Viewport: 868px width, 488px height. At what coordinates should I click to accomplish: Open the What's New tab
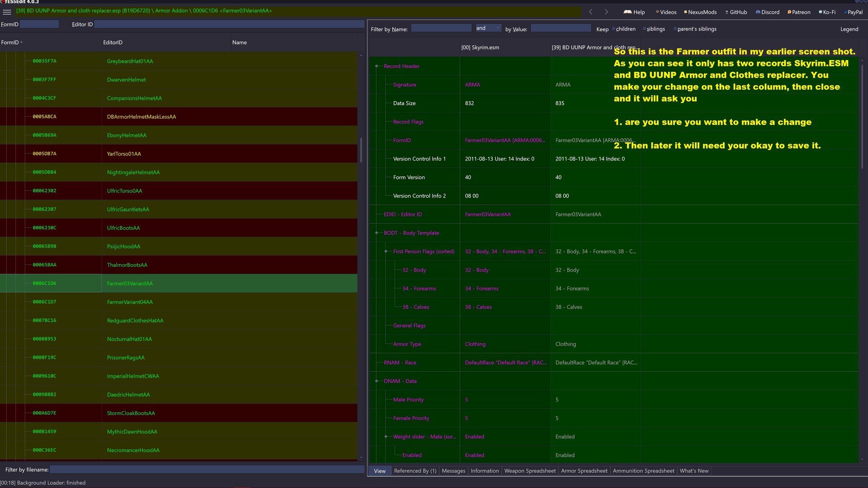694,471
